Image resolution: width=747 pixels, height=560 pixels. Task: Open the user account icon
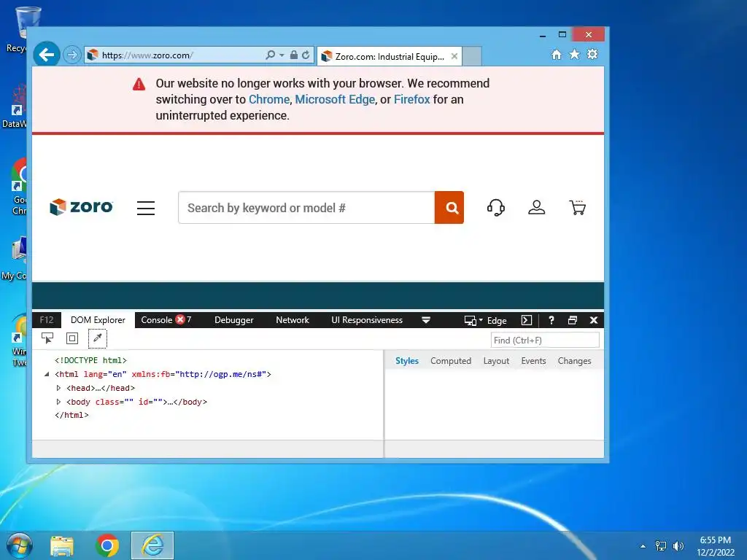tap(536, 208)
